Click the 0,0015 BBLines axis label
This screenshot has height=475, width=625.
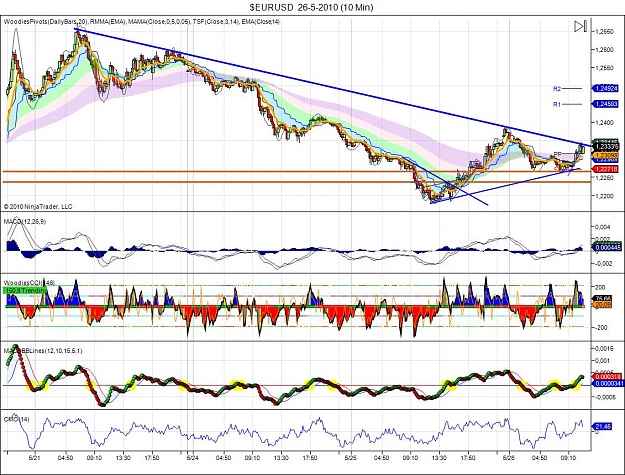click(604, 348)
